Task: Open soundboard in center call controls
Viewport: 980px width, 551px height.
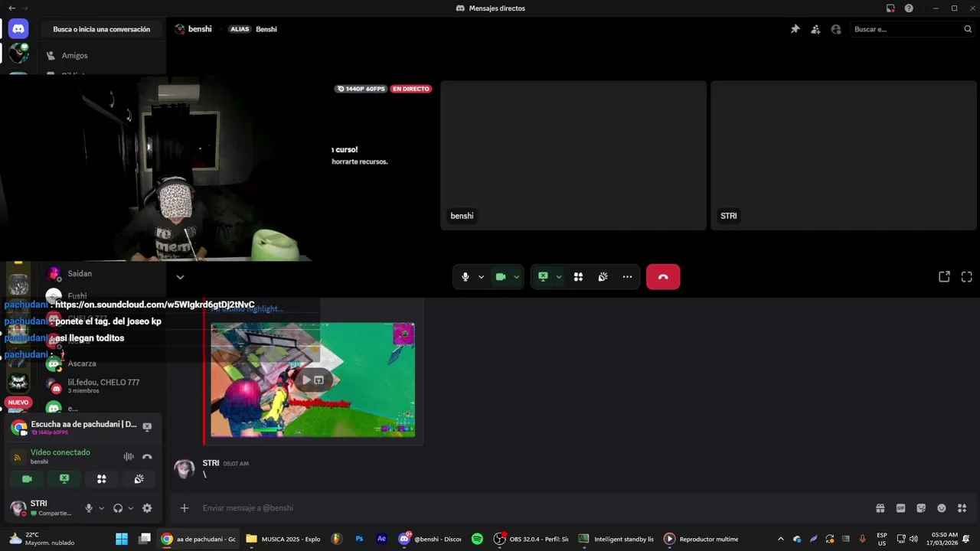Action: [x=603, y=277]
